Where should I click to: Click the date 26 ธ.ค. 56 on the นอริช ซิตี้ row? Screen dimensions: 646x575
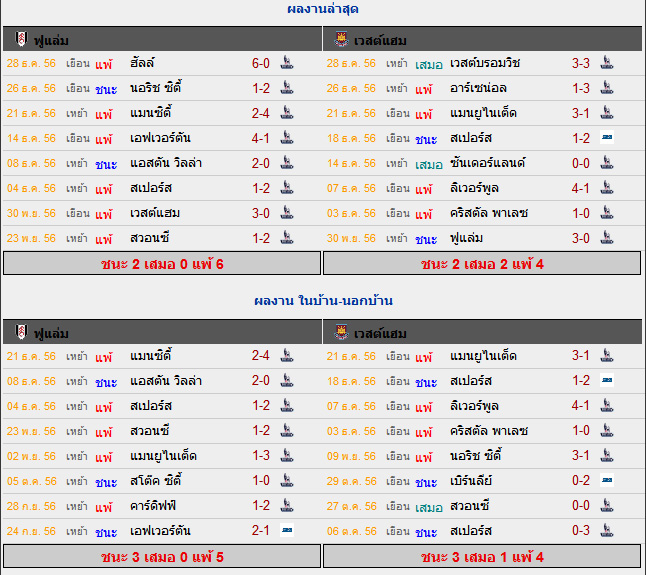tap(31, 88)
